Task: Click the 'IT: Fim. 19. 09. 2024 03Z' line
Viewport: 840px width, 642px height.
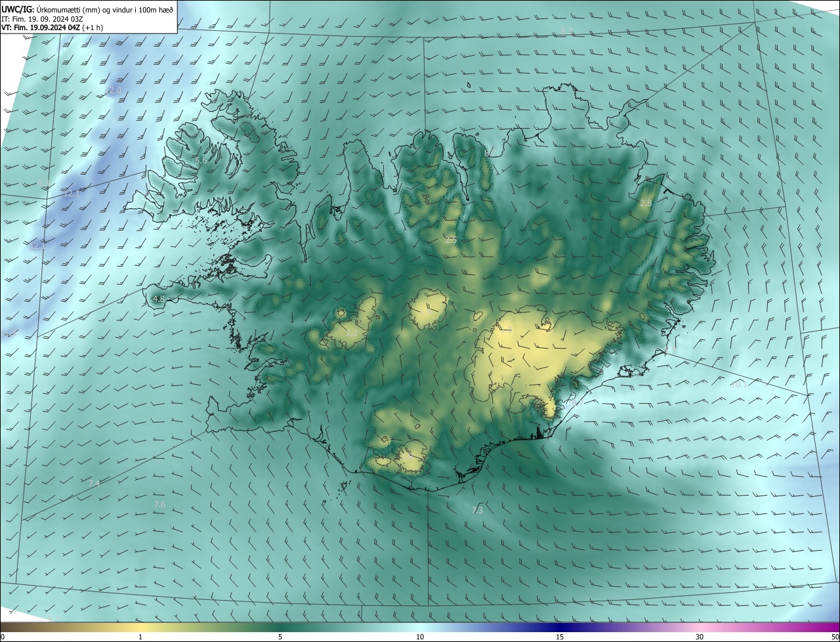Action: pyautogui.click(x=43, y=19)
